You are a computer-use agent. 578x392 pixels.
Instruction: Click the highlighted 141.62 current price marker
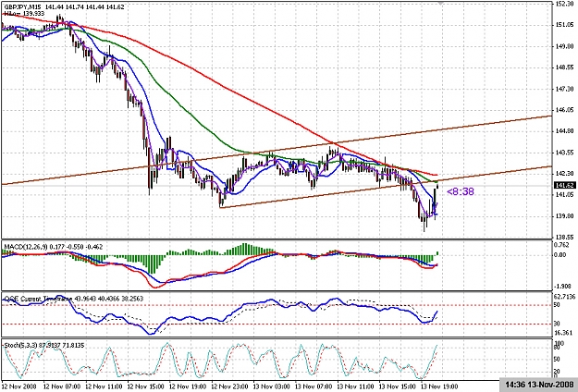563,186
